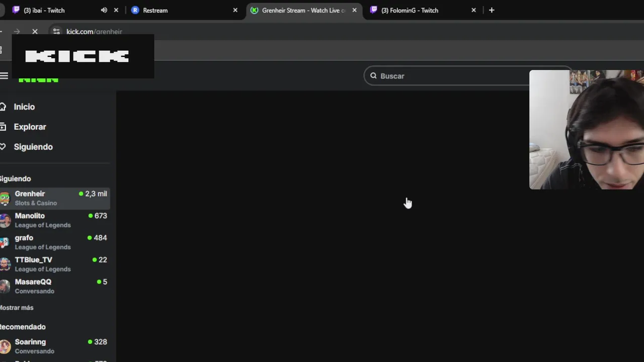Open Soarinng recommended channel
The height and width of the screenshot is (362, 644).
point(54,346)
